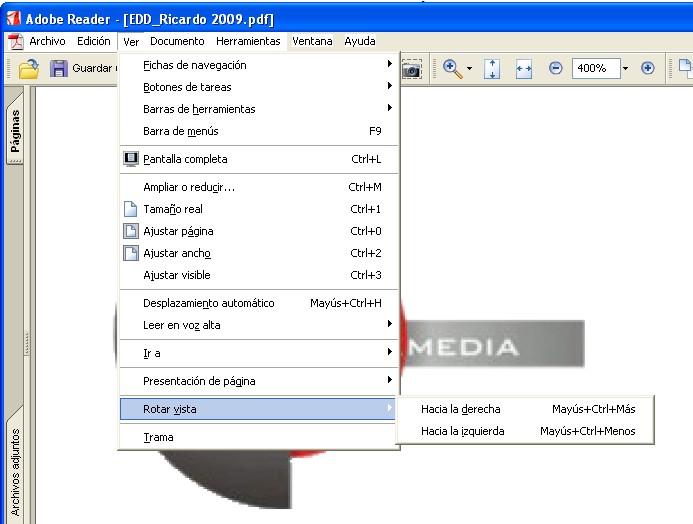Click the Open folder toolbar icon
This screenshot has height=524, width=693.
pyautogui.click(x=29, y=68)
